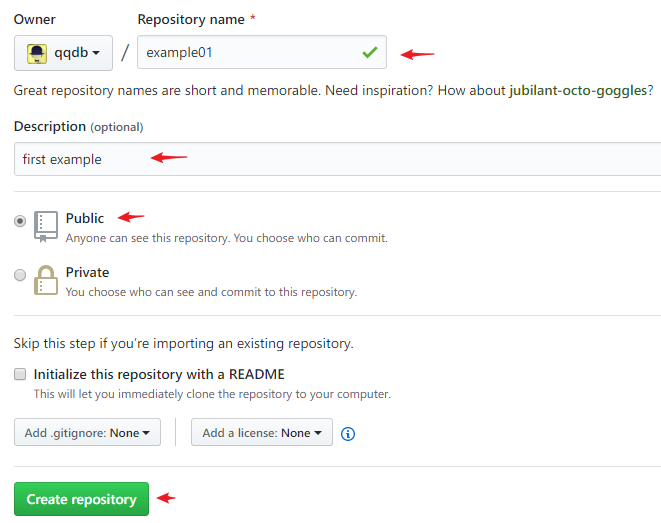661x523 pixels.
Task: Click the Initialize this repository README label
Action: tap(159, 374)
